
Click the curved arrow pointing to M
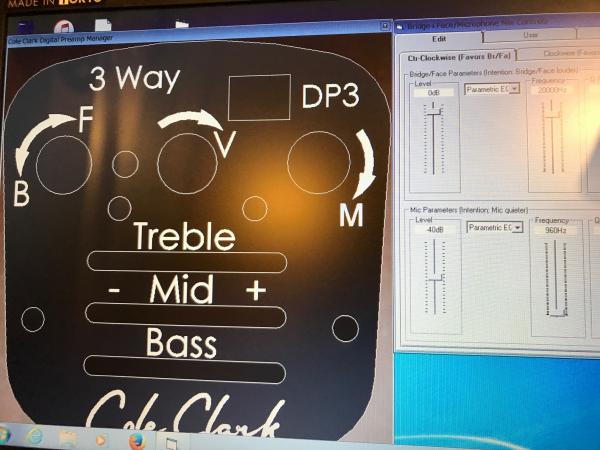(x=365, y=164)
